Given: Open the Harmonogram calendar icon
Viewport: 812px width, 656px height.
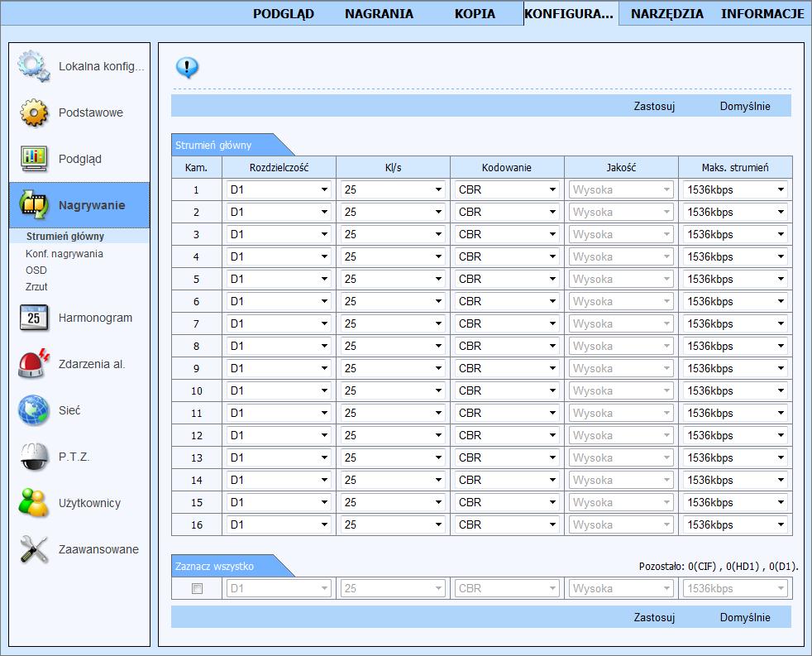Looking at the screenshot, I should pos(34,318).
